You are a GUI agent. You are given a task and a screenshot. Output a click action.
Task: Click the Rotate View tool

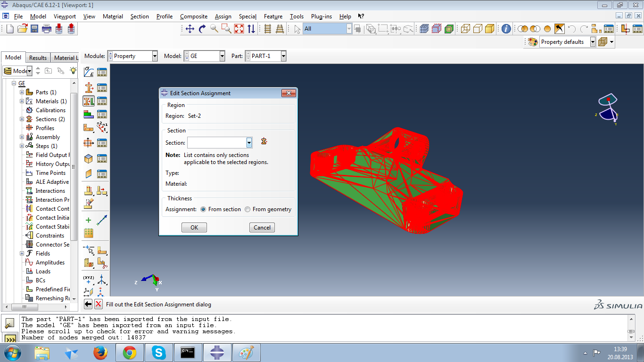pyautogui.click(x=202, y=29)
